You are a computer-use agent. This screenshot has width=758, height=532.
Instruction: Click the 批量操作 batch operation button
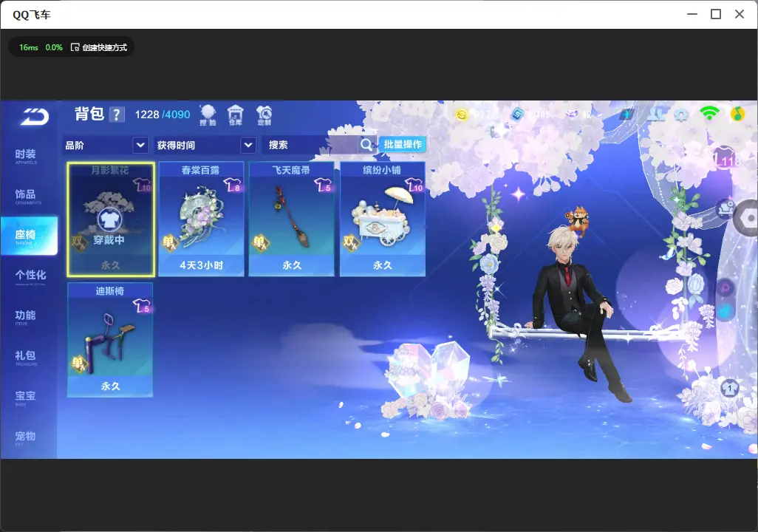tap(403, 144)
